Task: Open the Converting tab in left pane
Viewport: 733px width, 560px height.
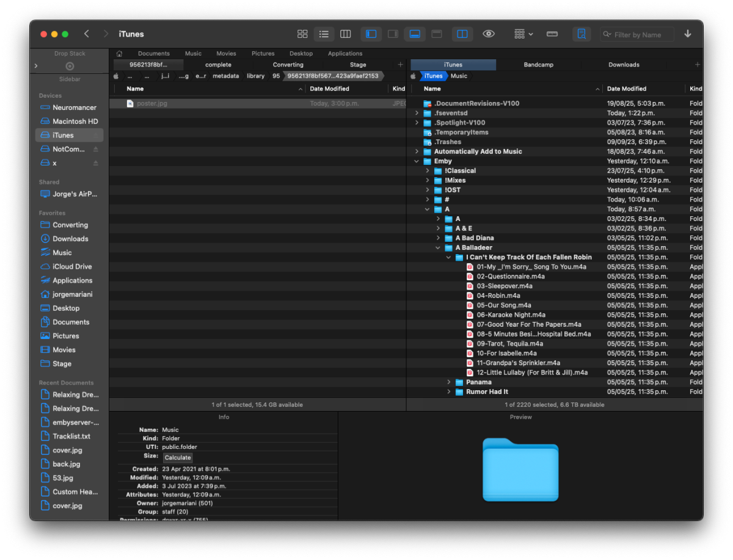Action: click(288, 65)
